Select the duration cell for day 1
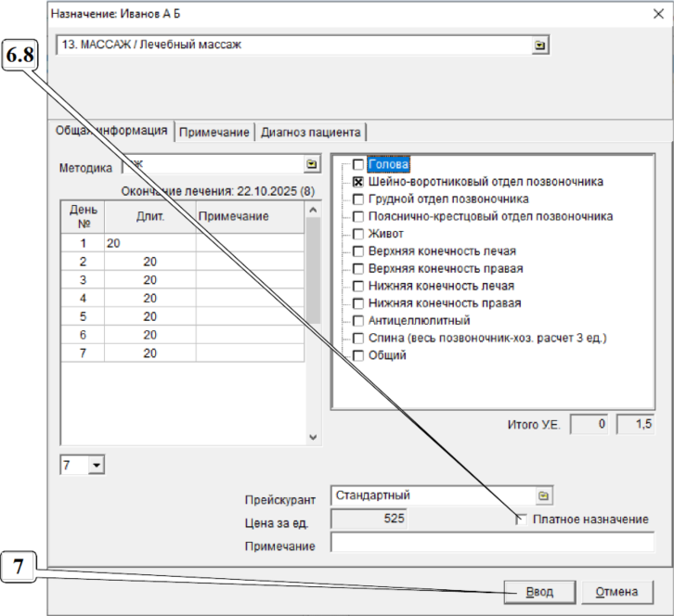Image resolution: width=674 pixels, height=616 pixels. (149, 243)
